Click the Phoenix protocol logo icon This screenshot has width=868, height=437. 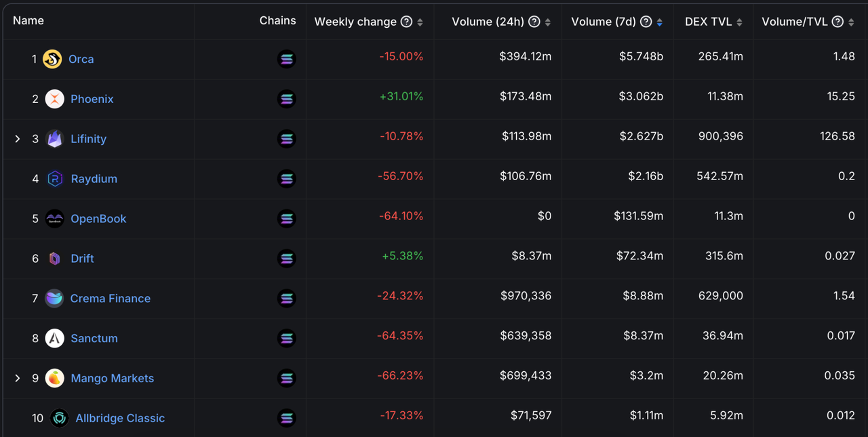(54, 99)
